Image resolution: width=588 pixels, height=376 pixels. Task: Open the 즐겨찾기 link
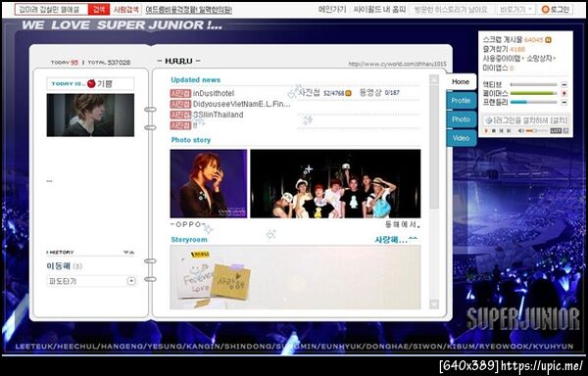point(495,49)
